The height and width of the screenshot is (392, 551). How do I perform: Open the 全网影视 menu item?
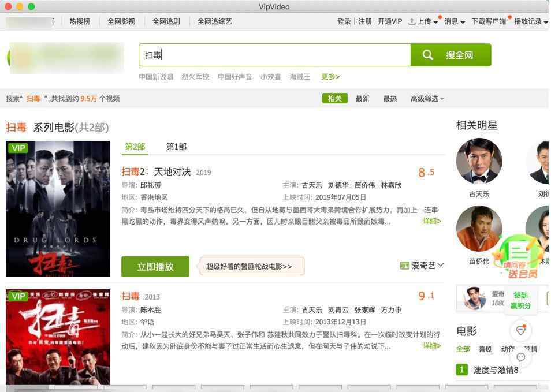point(121,21)
